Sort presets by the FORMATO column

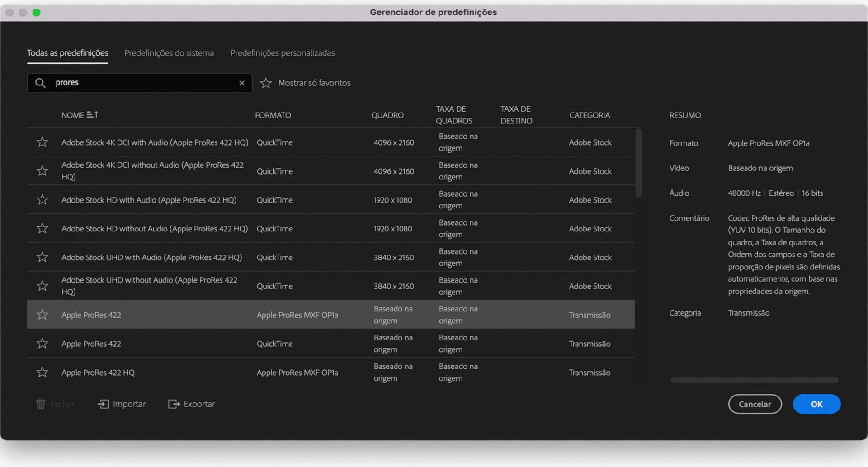273,115
